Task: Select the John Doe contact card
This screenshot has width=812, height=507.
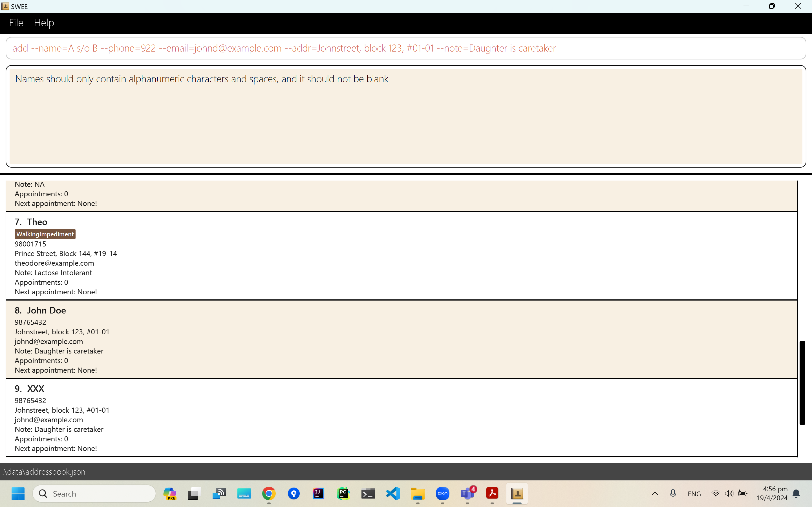Action: (401, 339)
